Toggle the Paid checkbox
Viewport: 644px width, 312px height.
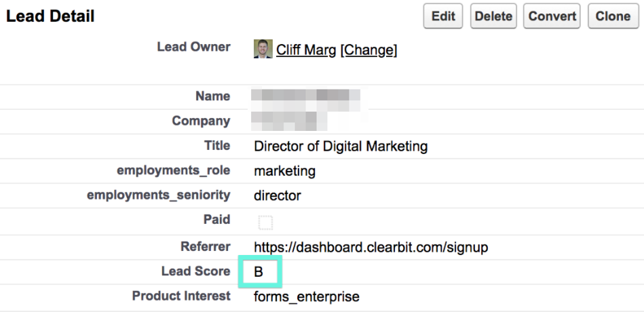coord(266,223)
